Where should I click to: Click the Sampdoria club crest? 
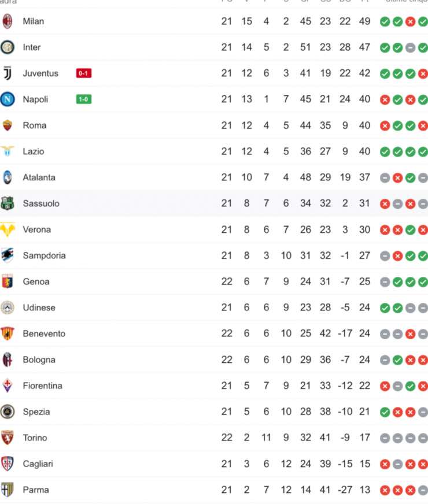coord(8,255)
